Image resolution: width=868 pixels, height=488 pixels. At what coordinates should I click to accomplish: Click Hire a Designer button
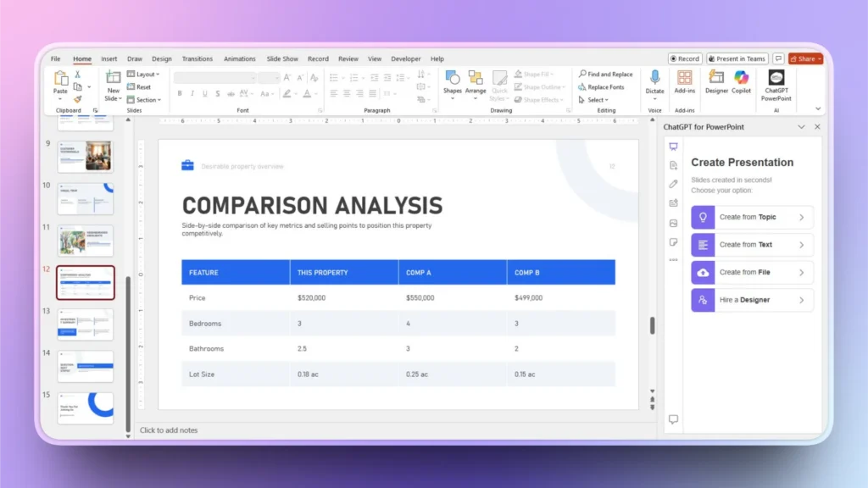click(x=751, y=300)
